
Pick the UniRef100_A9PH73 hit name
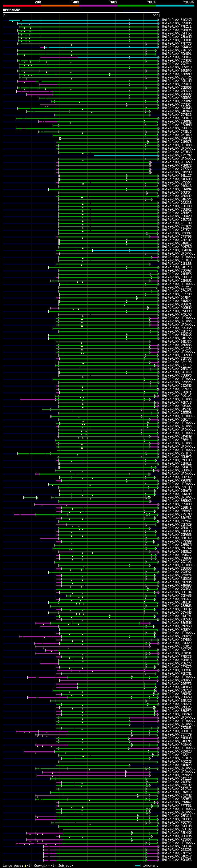[x=177, y=118]
